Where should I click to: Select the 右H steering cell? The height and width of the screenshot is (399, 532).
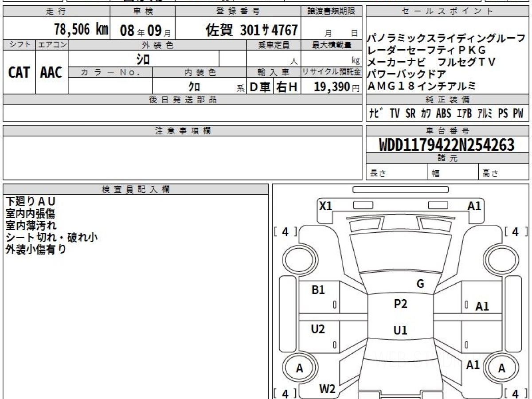[287, 87]
